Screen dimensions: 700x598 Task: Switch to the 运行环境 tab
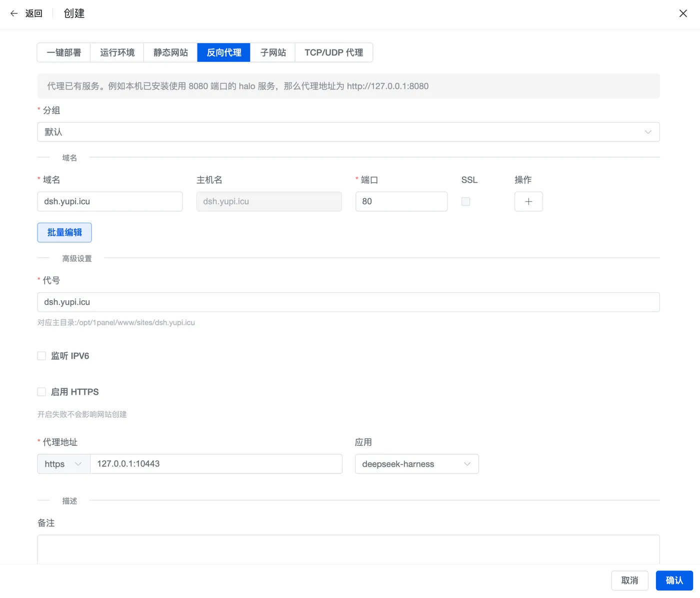click(x=117, y=53)
